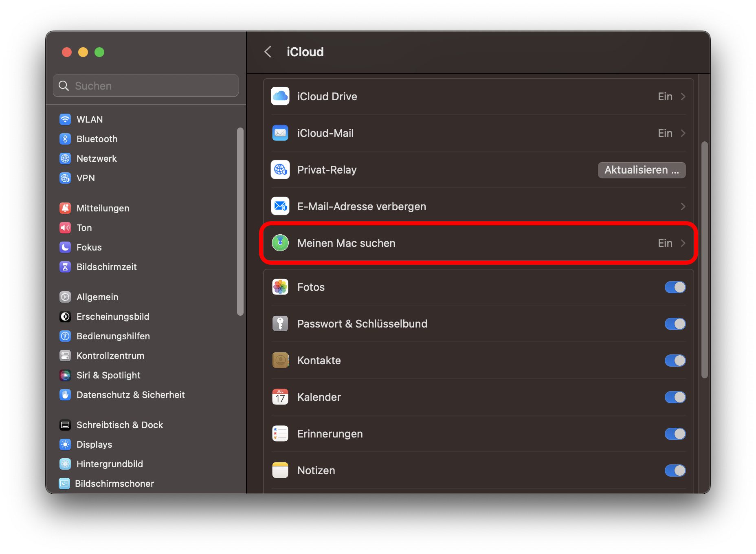Click the iCloud Drive cloud icon
756x554 pixels.
pyautogui.click(x=280, y=96)
